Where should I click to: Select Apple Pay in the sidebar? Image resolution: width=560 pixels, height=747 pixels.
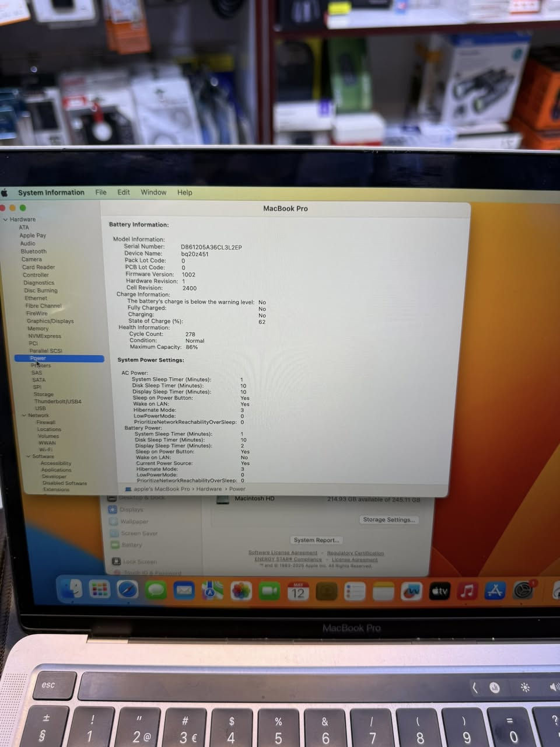click(x=33, y=236)
